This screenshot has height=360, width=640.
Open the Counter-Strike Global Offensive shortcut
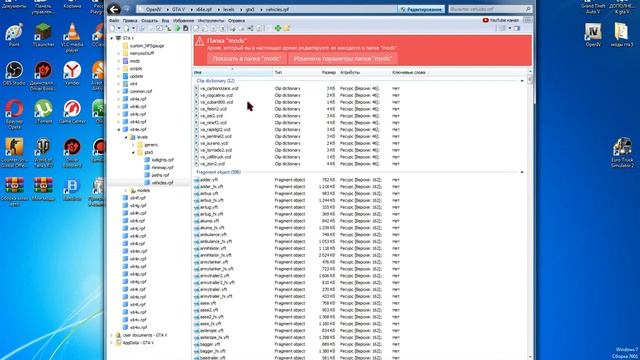point(14,152)
